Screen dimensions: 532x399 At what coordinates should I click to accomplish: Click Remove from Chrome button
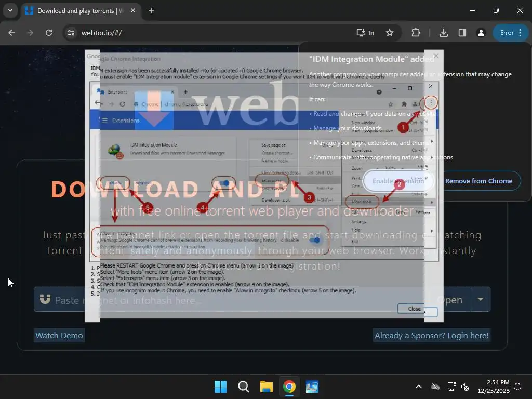(478, 181)
